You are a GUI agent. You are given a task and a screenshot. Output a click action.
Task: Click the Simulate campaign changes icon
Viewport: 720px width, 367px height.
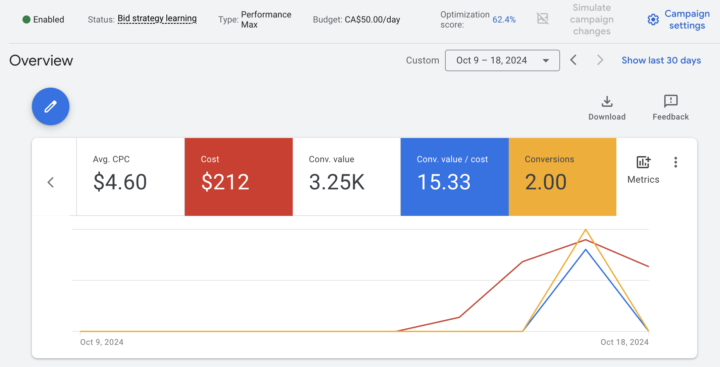coord(542,18)
